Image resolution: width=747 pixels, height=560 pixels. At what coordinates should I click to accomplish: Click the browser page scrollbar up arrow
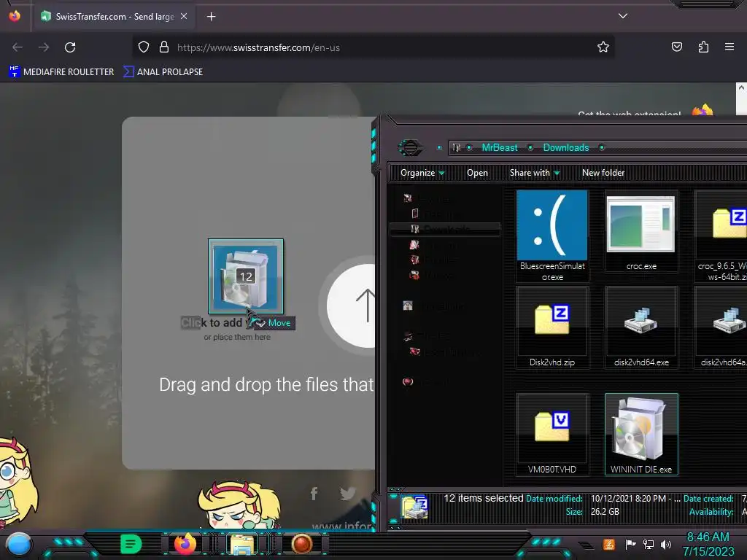click(741, 88)
